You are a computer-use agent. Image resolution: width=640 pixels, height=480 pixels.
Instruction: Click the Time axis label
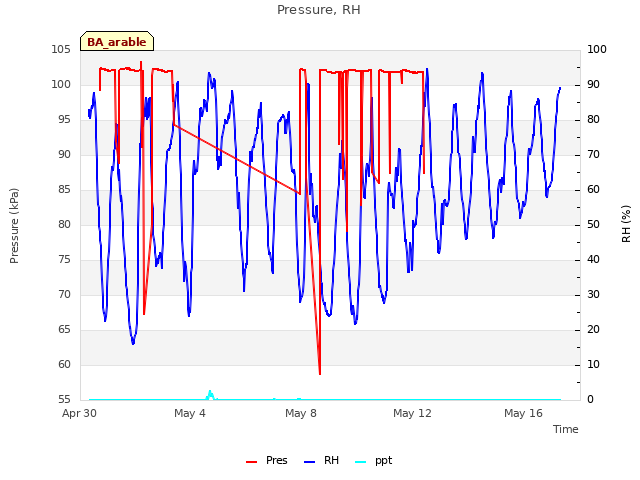click(566, 429)
